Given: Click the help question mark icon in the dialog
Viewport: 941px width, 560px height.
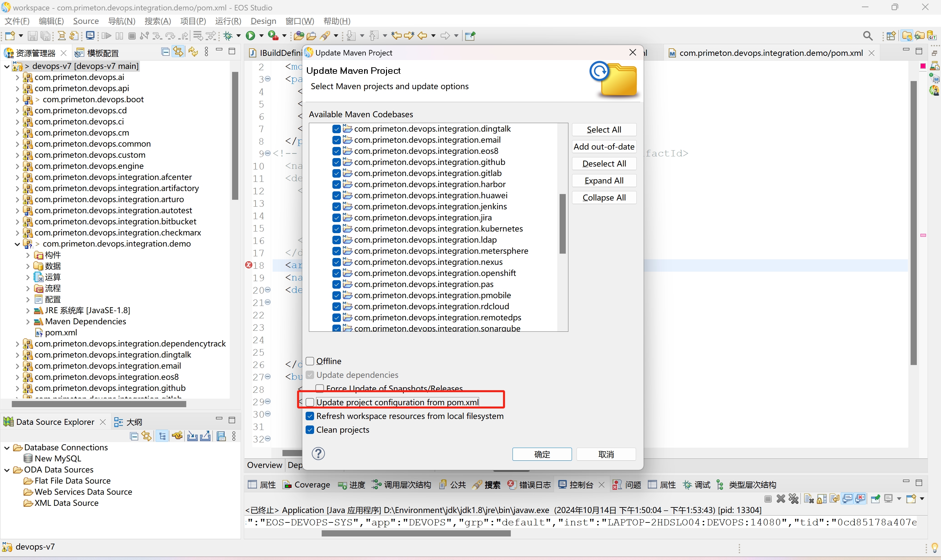Looking at the screenshot, I should tap(318, 454).
